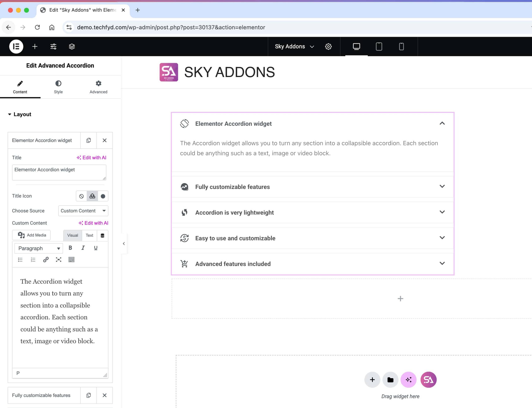The image size is (532, 408).
Task: Click the Title text field
Action: point(59,172)
